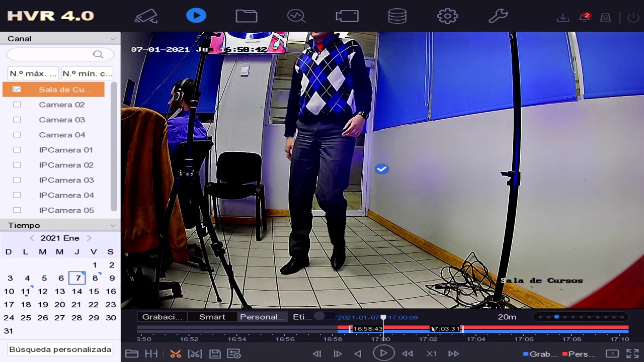Click the alarm bell notification icon
The width and height of the screenshot is (644, 362).
tap(584, 18)
